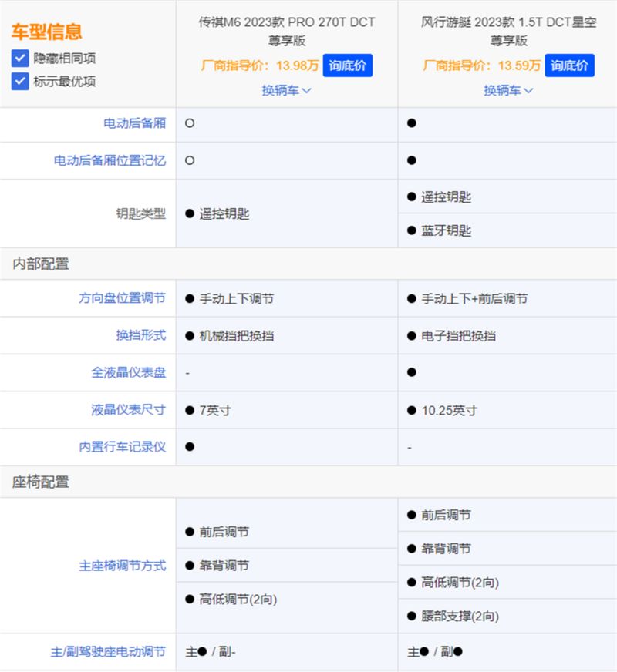Select the 座椅配置 section header

tap(41, 482)
